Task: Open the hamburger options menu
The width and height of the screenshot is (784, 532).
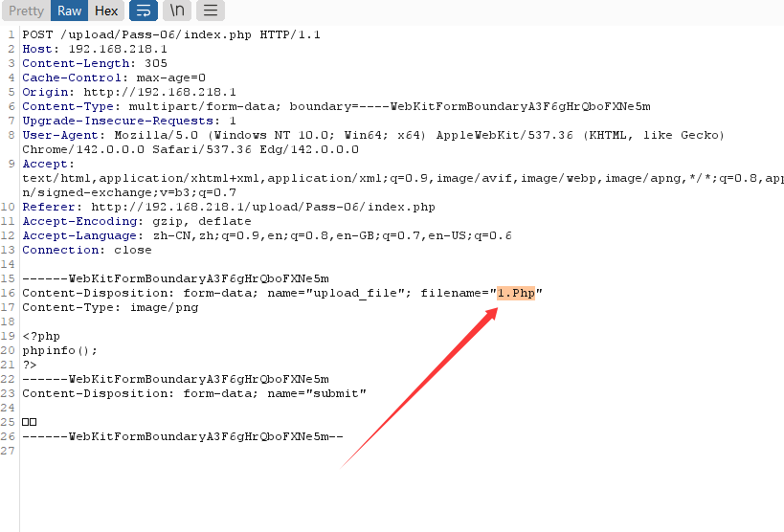Action: coord(211,11)
